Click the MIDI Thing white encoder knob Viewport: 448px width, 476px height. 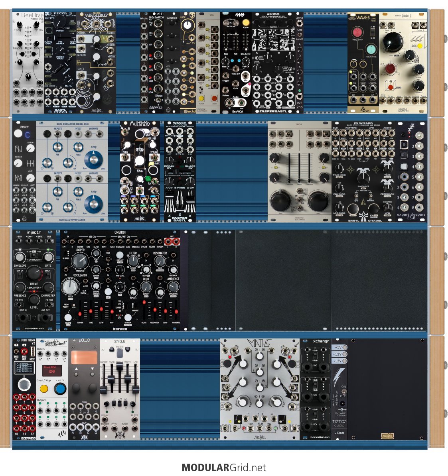click(x=24, y=385)
